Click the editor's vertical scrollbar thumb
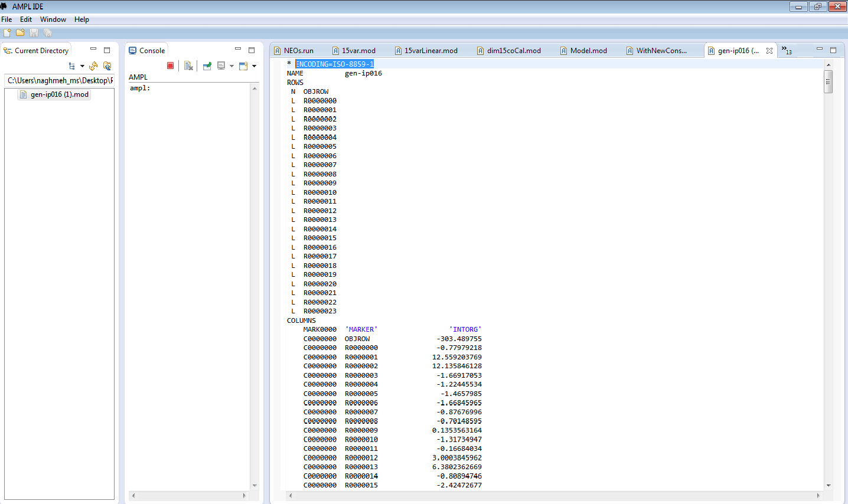 click(x=828, y=81)
